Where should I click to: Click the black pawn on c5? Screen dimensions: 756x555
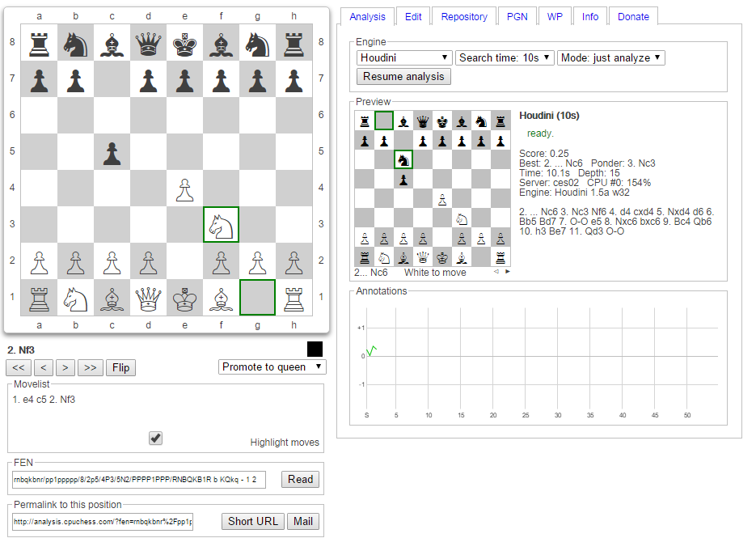(x=112, y=151)
